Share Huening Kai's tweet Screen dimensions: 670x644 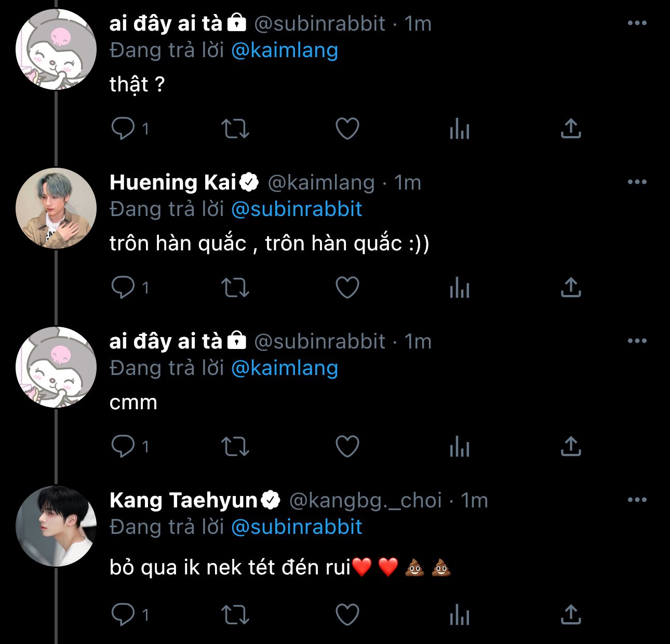click(571, 287)
